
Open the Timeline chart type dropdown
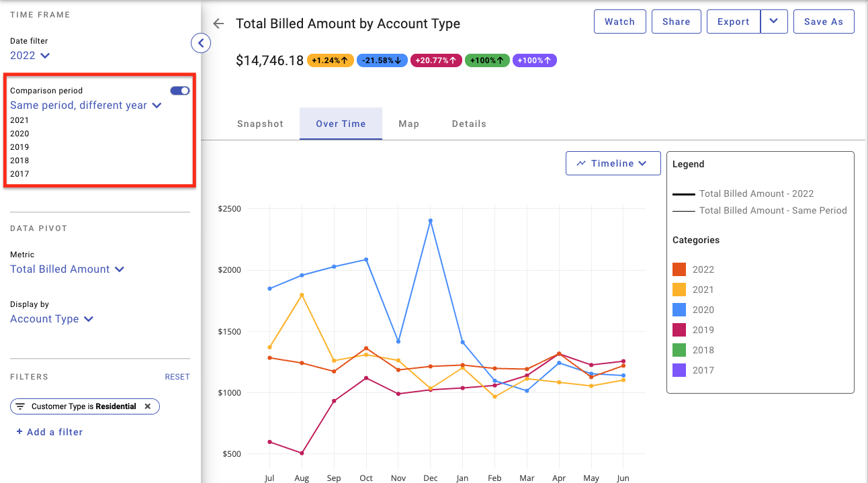point(613,163)
